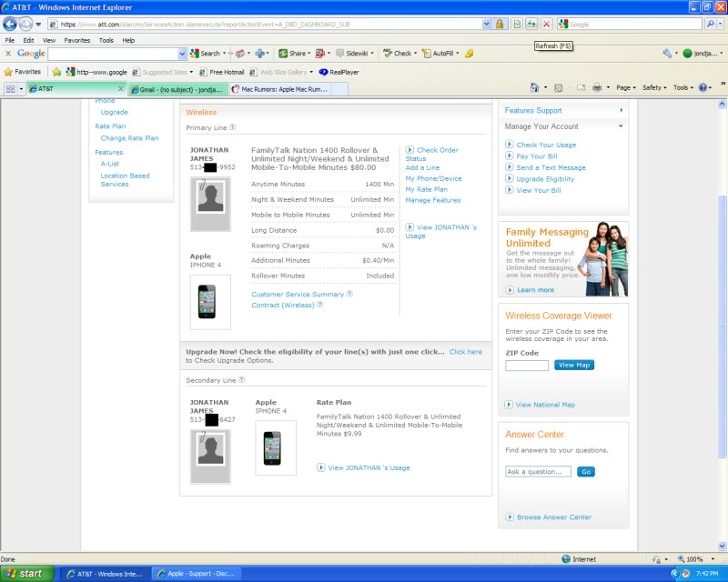The height and width of the screenshot is (582, 728).
Task: Click the Pay Your Bill link
Action: [537, 156]
